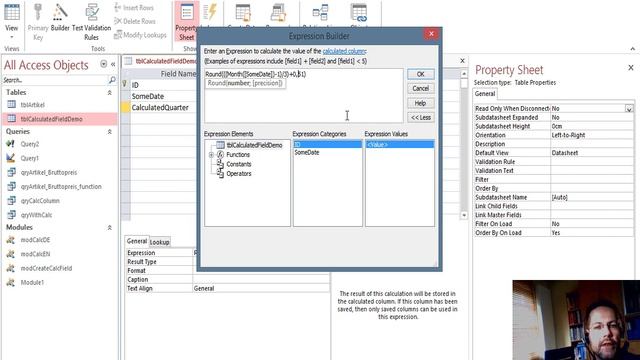
Task: Click Cancel in the Expression Builder
Action: [420, 89]
